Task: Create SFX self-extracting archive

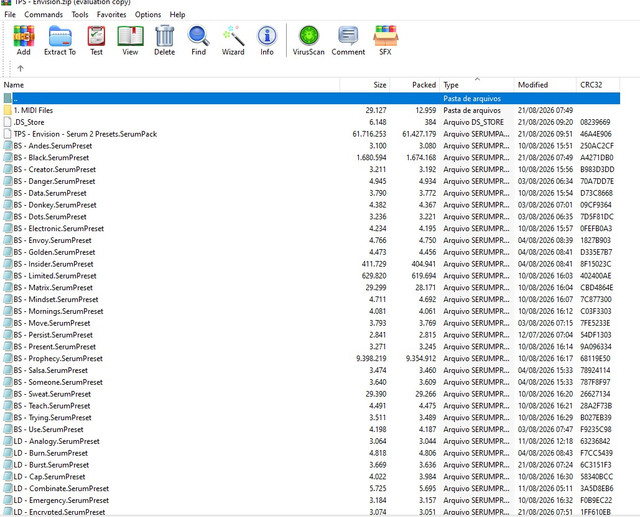Action: pyautogui.click(x=385, y=40)
